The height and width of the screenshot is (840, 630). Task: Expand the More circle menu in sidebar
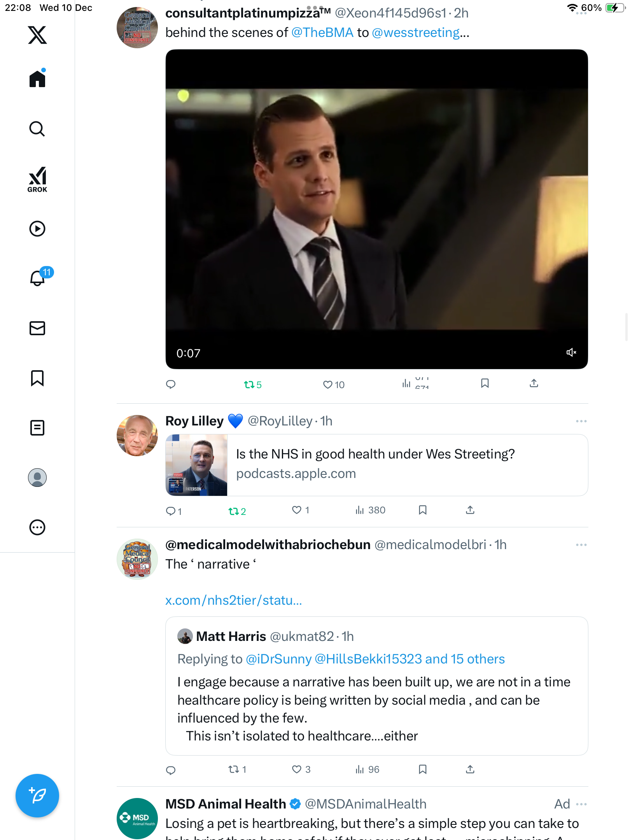37,527
